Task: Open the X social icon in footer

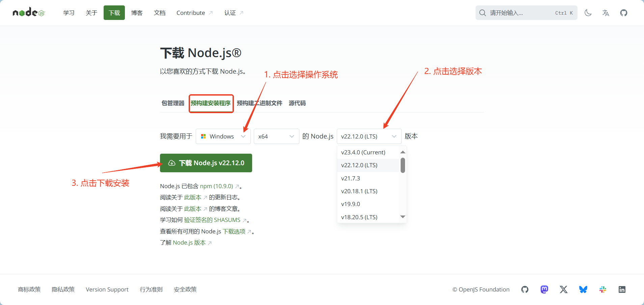Action: tap(563, 289)
